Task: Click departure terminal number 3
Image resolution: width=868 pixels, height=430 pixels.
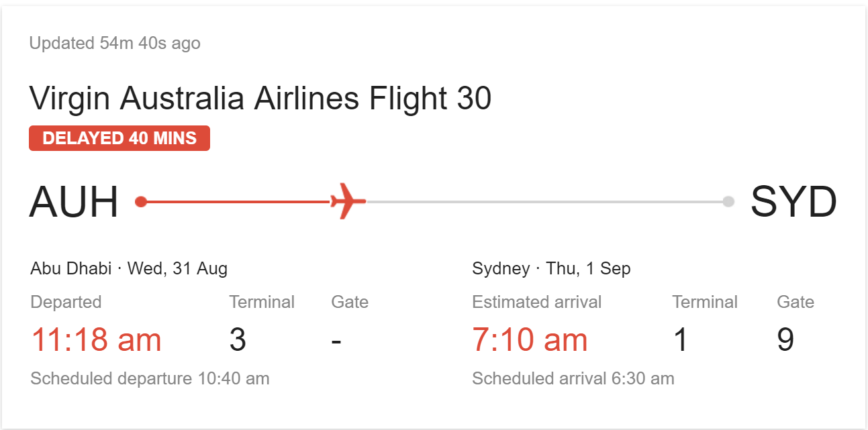Action: tap(238, 339)
